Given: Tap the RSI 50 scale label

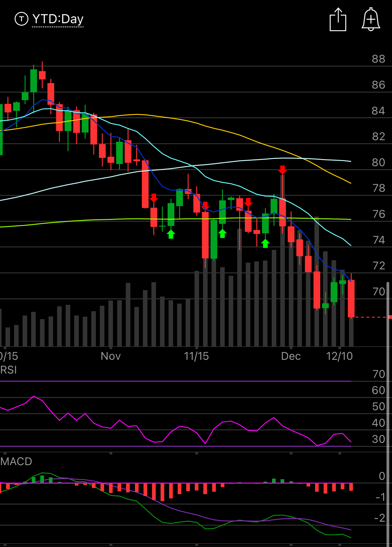Looking at the screenshot, I should coord(379,407).
